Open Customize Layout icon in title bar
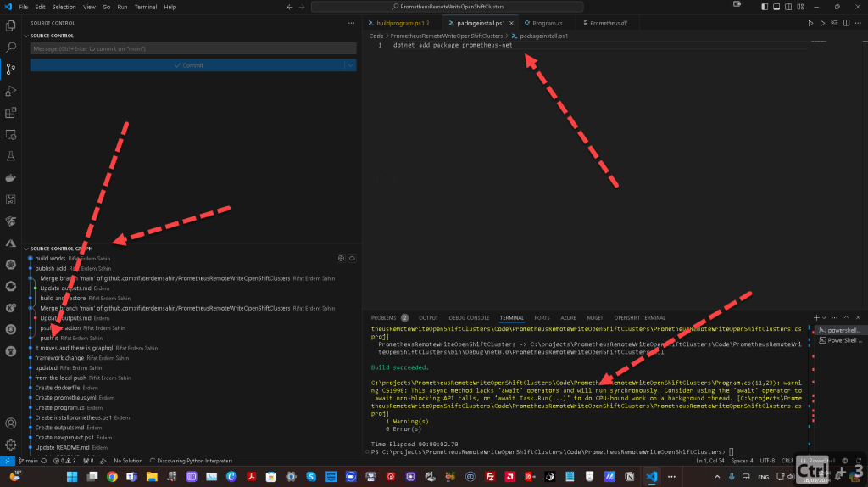This screenshot has height=487, width=868. pyautogui.click(x=800, y=7)
